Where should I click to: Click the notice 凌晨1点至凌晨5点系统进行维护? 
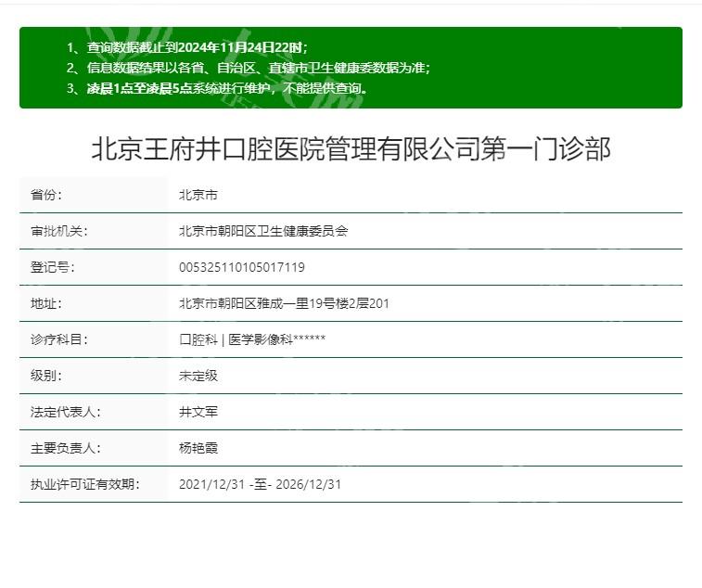coord(181,88)
